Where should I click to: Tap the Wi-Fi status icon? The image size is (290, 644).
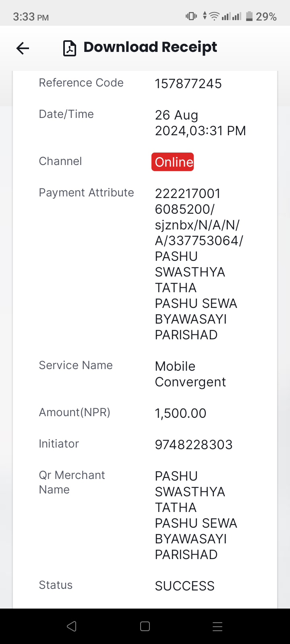(x=215, y=17)
